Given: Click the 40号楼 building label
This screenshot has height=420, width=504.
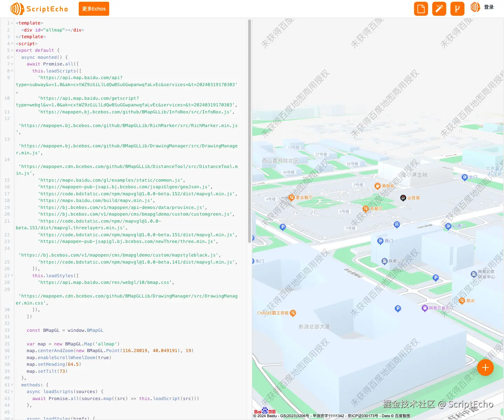Looking at the screenshot, I should [x=289, y=173].
